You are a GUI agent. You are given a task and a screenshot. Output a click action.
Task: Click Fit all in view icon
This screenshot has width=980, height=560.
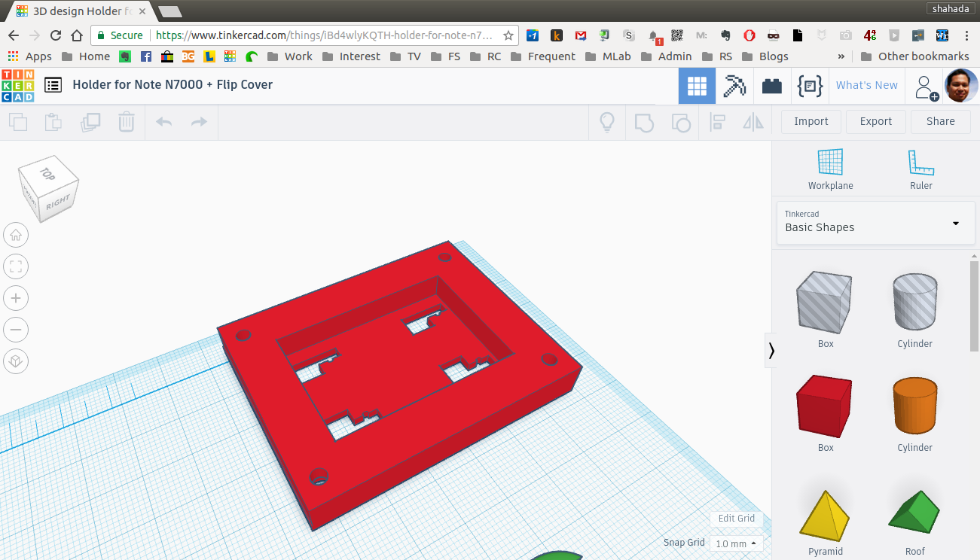click(x=16, y=266)
